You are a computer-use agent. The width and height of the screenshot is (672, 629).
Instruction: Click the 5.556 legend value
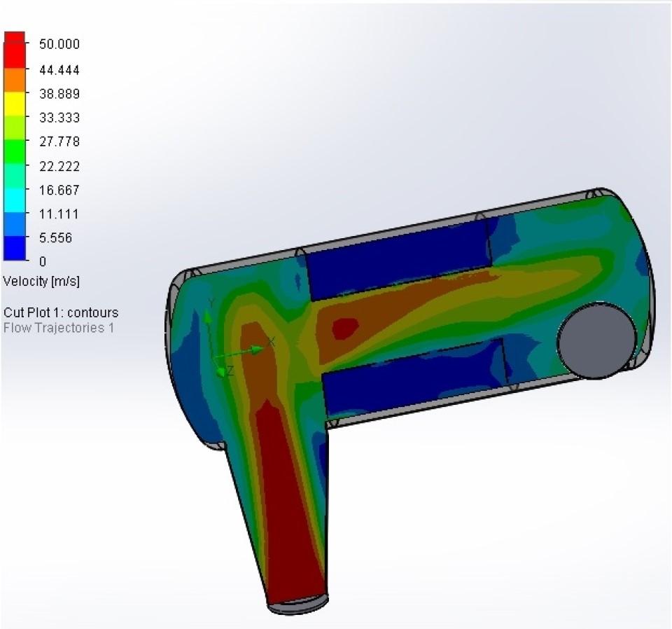click(x=55, y=237)
